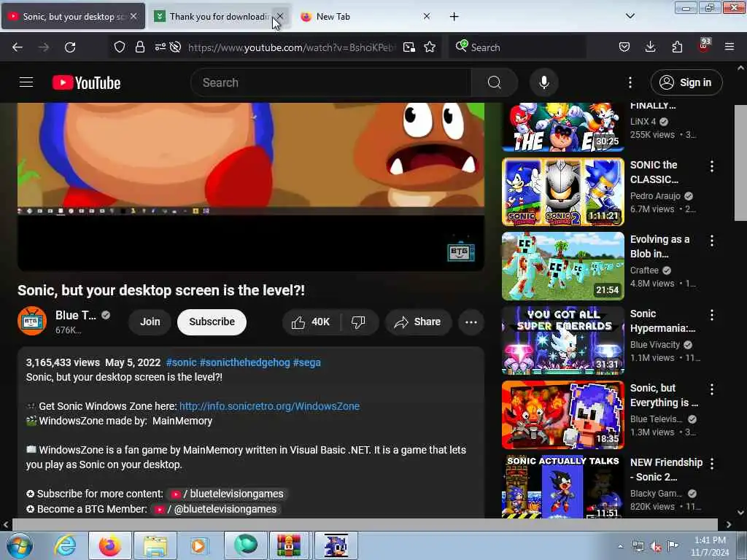Open the site permissions icon in address bar

coord(160,47)
